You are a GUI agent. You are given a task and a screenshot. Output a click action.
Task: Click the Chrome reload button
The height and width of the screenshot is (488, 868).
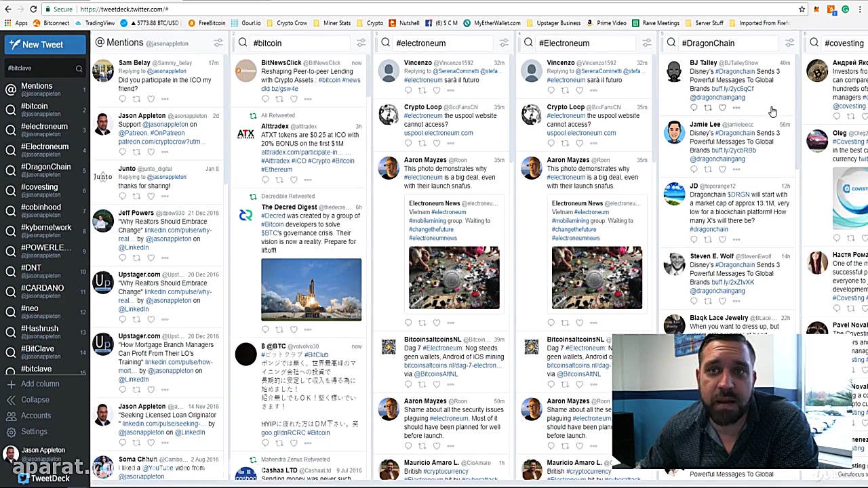pos(33,9)
